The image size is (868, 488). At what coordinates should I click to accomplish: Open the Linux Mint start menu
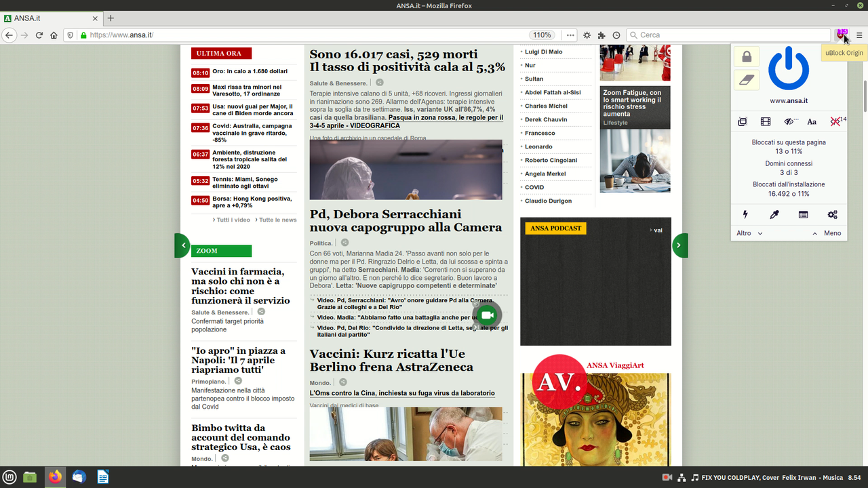[x=9, y=477]
